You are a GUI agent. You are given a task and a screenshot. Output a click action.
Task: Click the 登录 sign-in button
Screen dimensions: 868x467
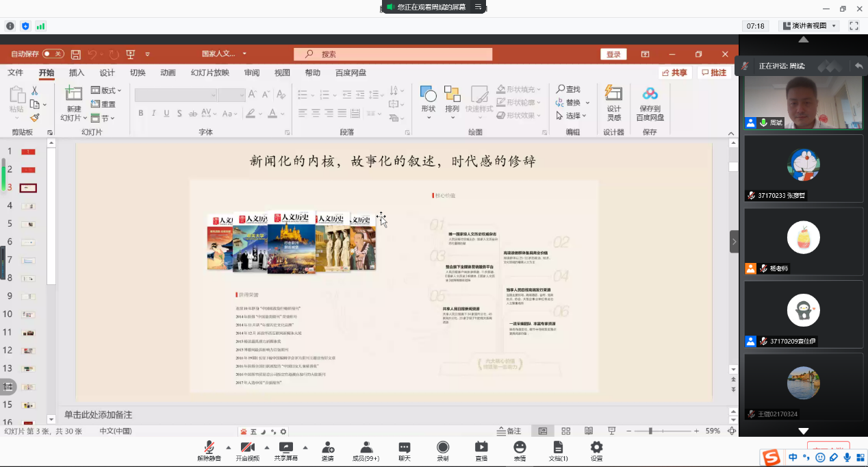point(613,54)
